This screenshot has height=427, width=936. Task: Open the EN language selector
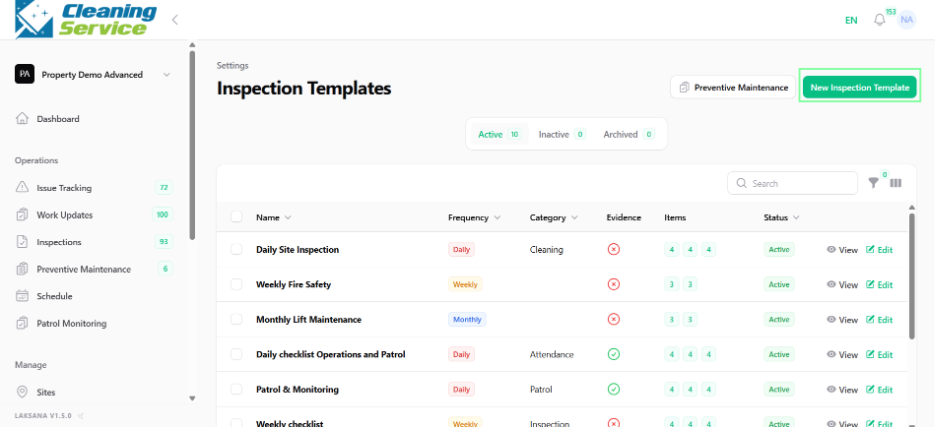point(851,20)
